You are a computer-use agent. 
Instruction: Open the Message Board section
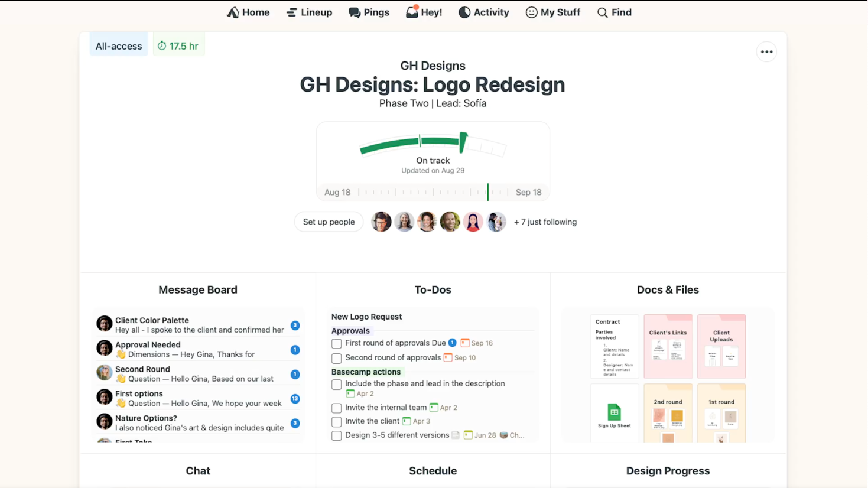(198, 290)
